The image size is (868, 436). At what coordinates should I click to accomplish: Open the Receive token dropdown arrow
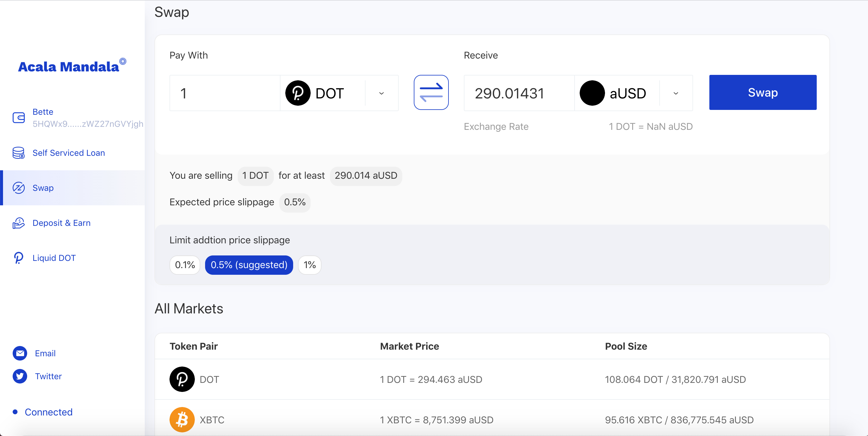pos(676,93)
